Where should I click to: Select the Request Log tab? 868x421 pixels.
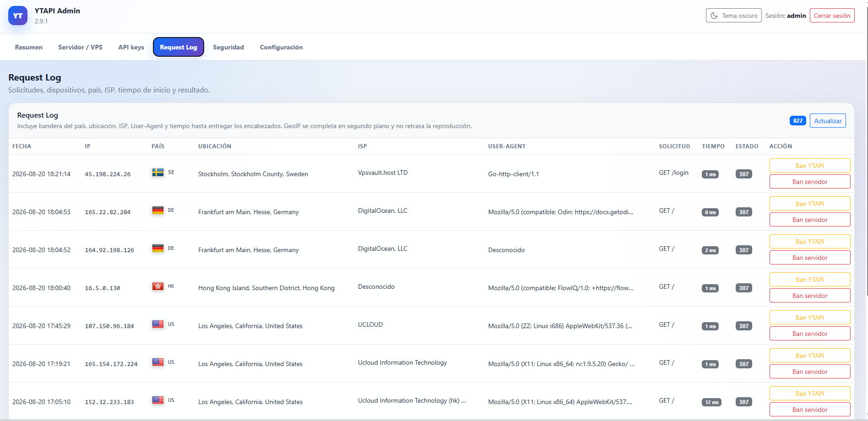pos(179,47)
